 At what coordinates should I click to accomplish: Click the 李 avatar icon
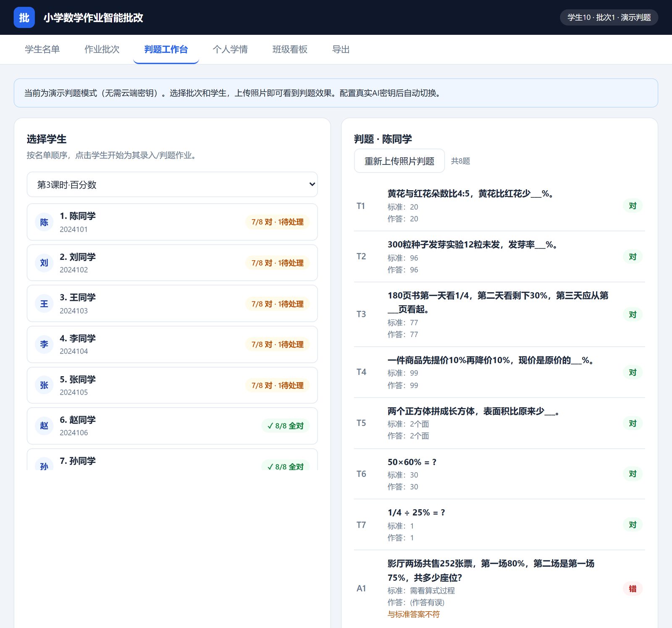click(44, 344)
